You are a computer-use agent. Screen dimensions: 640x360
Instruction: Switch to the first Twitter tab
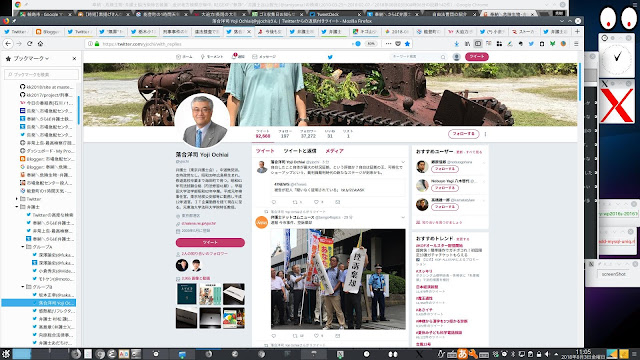click(16, 31)
